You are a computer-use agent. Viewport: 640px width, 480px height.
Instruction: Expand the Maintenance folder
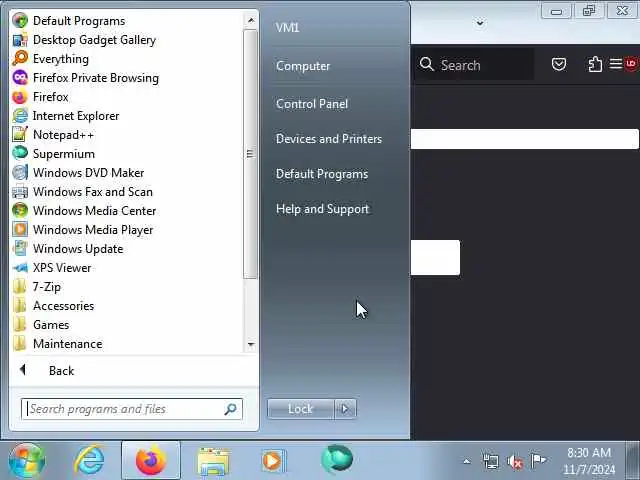(57, 343)
